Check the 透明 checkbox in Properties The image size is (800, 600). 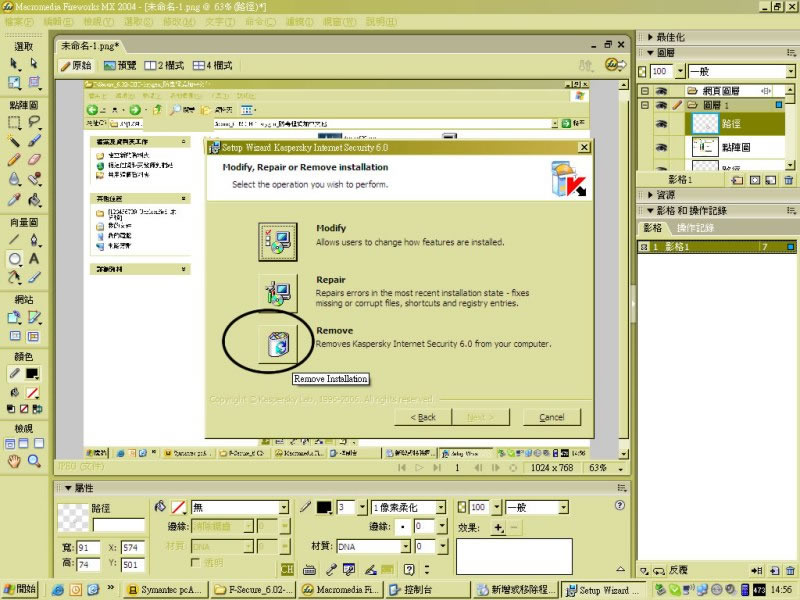[x=194, y=562]
